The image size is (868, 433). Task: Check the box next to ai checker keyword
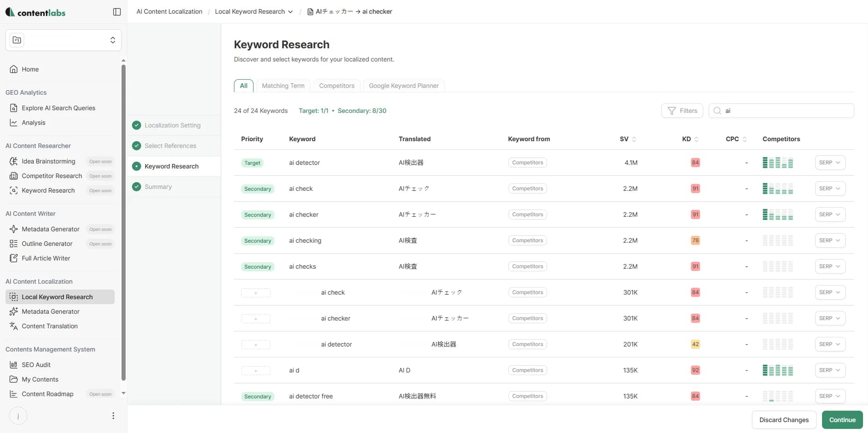click(256, 319)
